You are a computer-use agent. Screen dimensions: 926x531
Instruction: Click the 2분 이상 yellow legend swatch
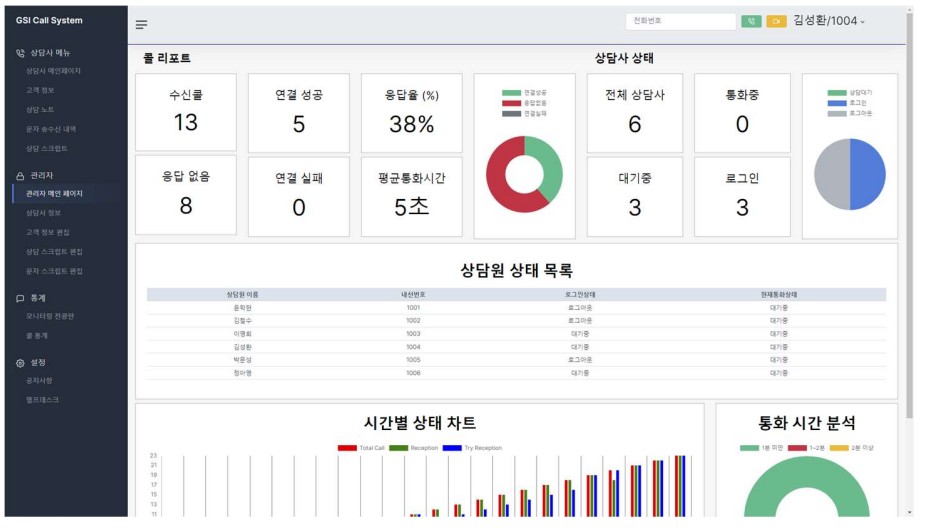pos(839,448)
